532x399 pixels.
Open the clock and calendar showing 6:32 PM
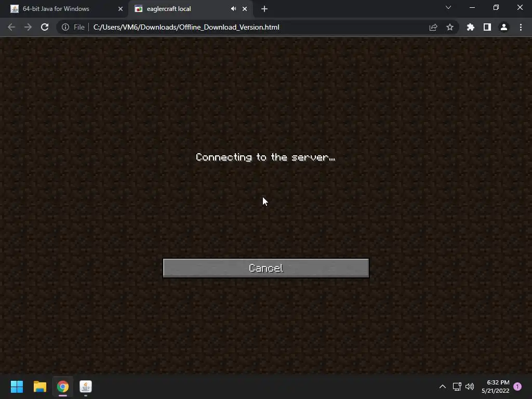495,387
